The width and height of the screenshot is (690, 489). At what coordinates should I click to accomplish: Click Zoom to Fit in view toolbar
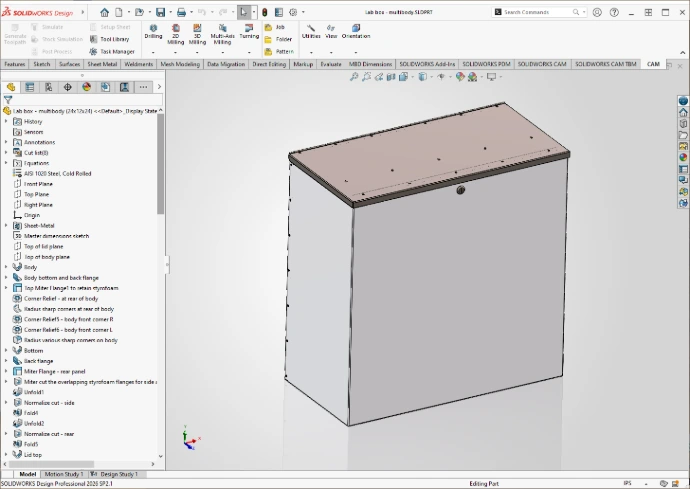(x=354, y=77)
